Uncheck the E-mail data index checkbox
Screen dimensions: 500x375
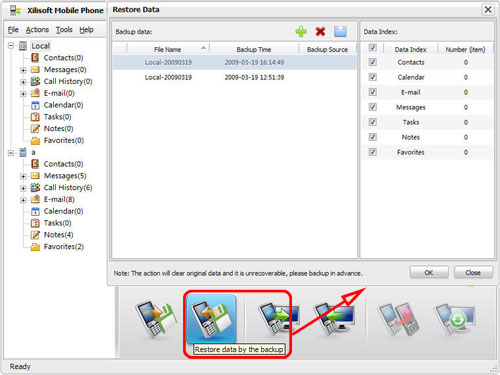(373, 92)
